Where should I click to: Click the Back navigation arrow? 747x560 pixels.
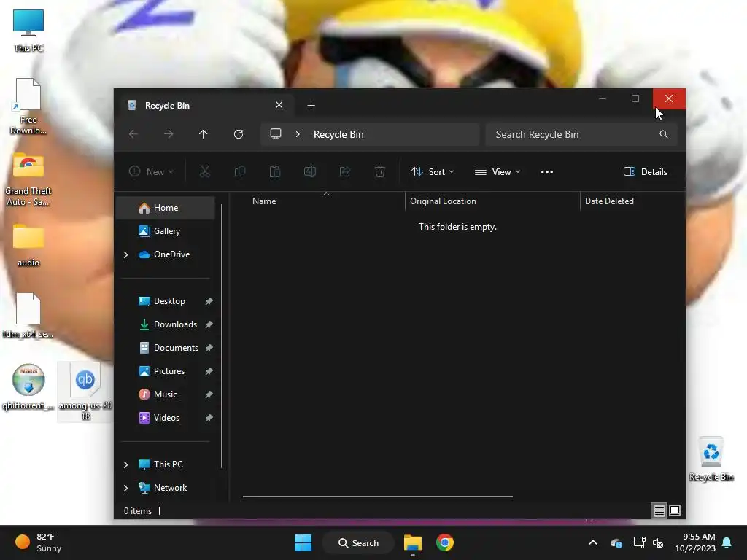pos(133,134)
